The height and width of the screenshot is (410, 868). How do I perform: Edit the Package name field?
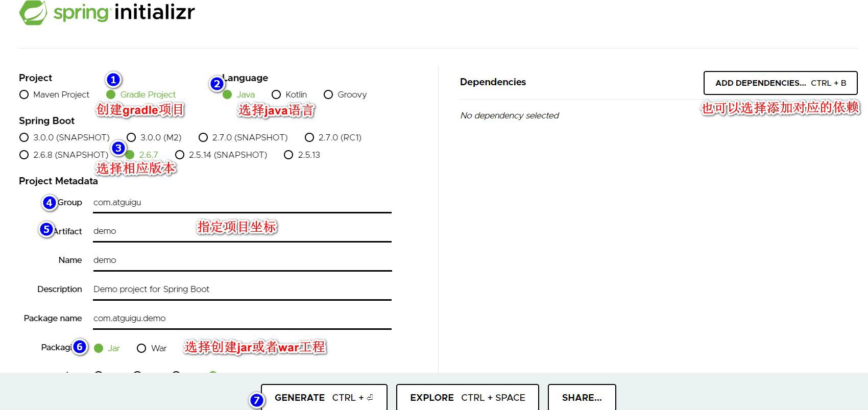point(242,319)
